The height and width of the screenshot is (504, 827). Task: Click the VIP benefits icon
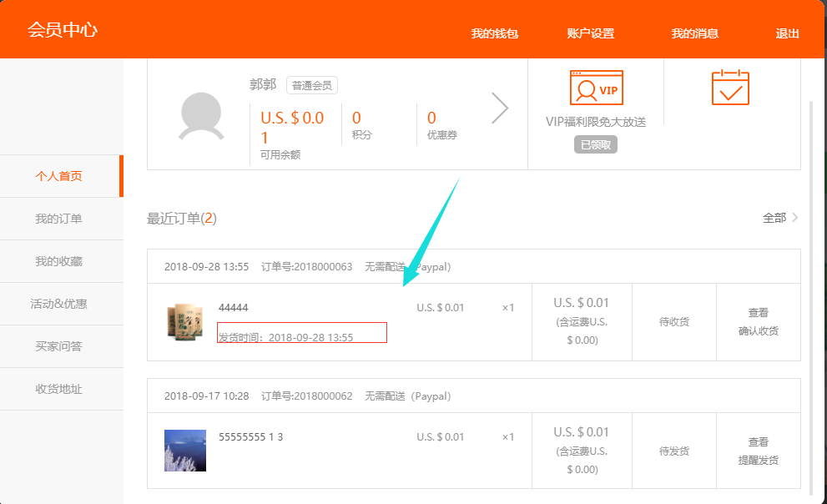coord(596,88)
